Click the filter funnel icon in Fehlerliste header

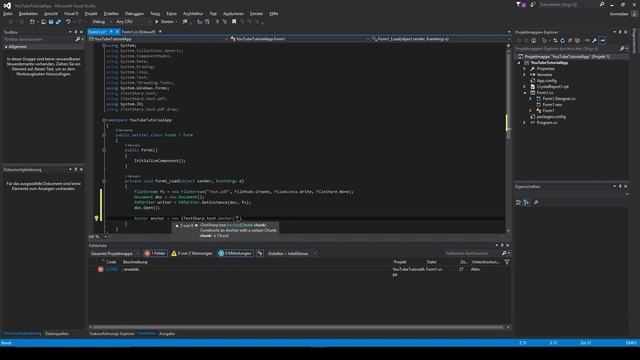pyautogui.click(x=507, y=262)
